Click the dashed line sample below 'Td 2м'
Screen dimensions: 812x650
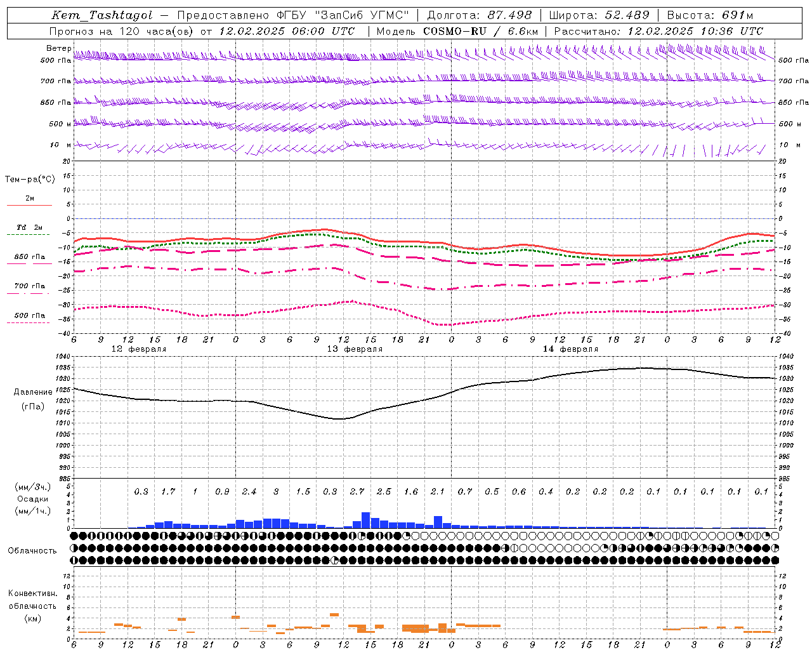29,235
